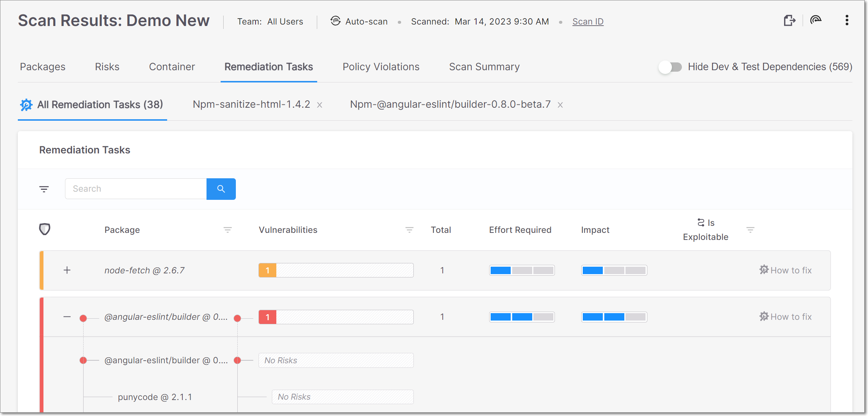Click the Auto-scan icon
The image size is (868, 416).
pyautogui.click(x=335, y=21)
